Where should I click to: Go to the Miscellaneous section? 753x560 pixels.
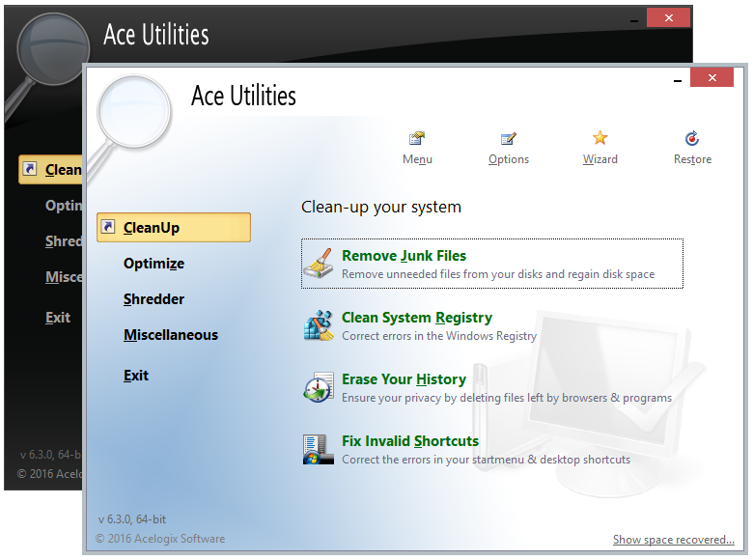click(x=171, y=334)
